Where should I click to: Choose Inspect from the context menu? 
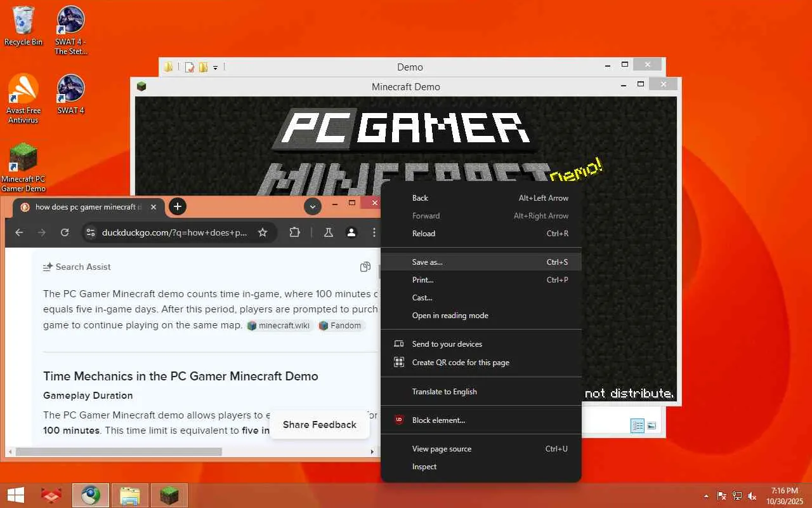pyautogui.click(x=481, y=467)
